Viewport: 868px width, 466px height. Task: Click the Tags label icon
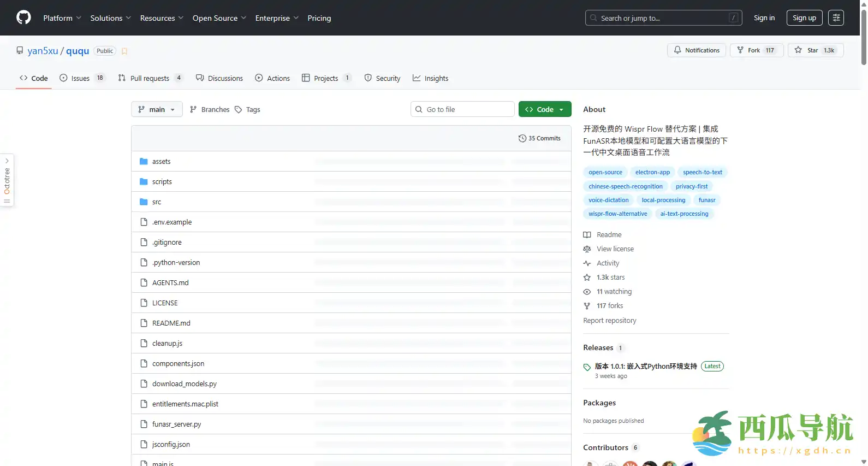[x=239, y=110]
